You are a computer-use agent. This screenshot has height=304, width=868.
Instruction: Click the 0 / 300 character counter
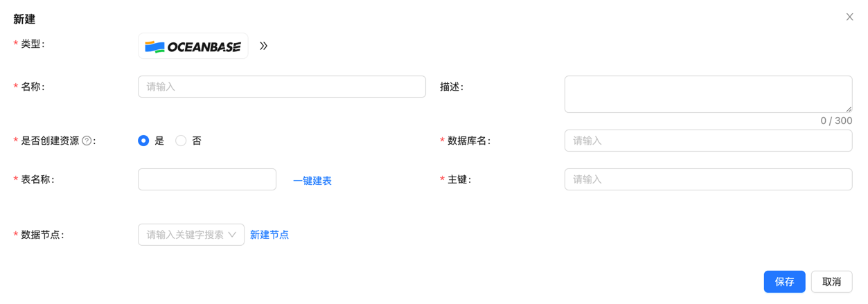[x=836, y=120]
